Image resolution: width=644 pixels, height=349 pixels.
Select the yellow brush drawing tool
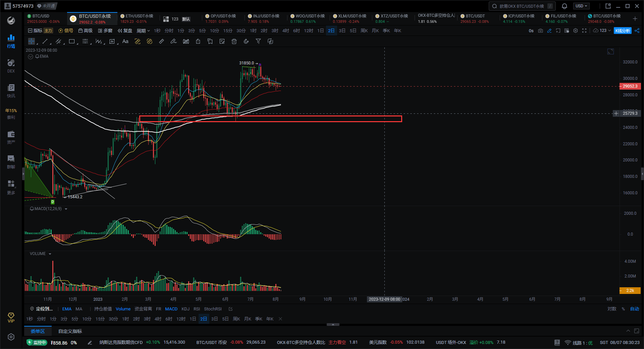coord(138,41)
